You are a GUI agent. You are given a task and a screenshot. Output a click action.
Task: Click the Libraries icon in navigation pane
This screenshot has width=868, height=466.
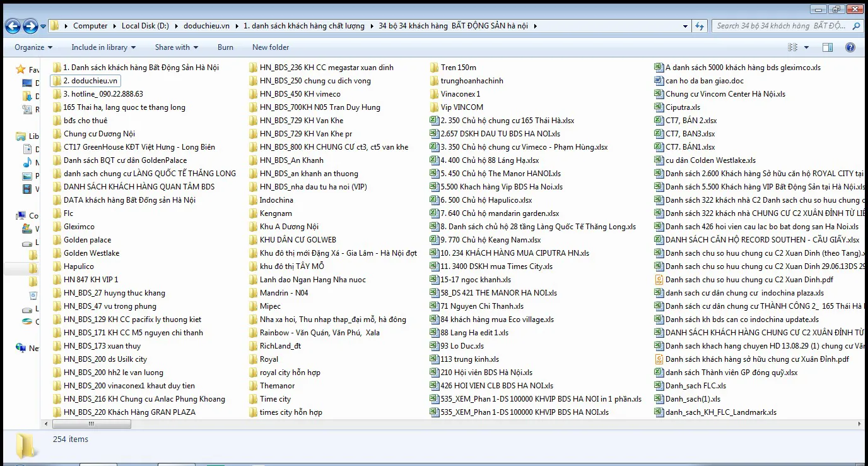(21, 136)
